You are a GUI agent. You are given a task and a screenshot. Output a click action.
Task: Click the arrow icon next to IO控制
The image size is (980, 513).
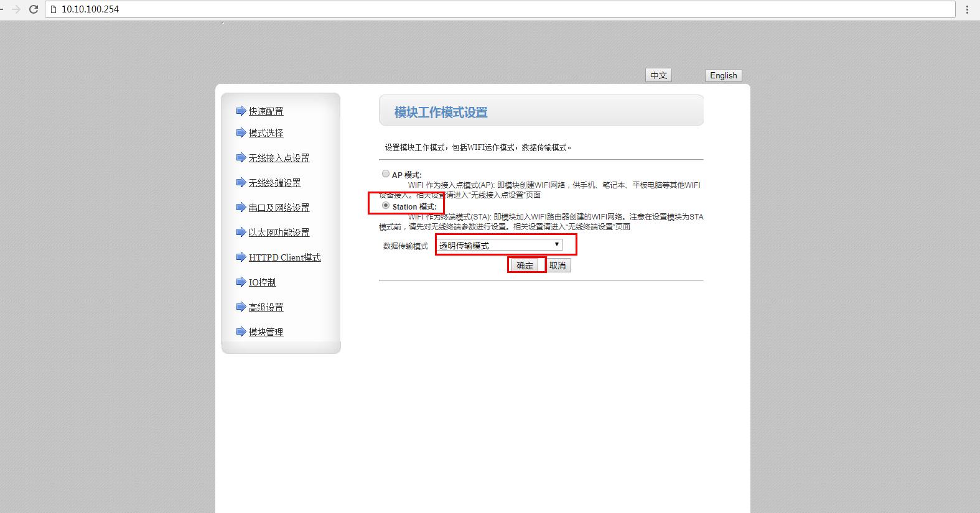tap(241, 282)
